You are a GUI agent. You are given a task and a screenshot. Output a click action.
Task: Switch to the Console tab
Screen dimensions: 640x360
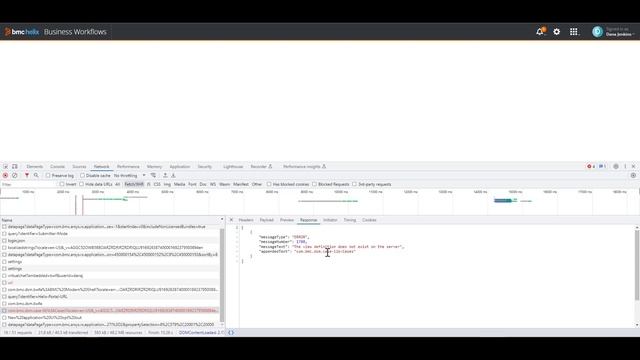tap(58, 167)
